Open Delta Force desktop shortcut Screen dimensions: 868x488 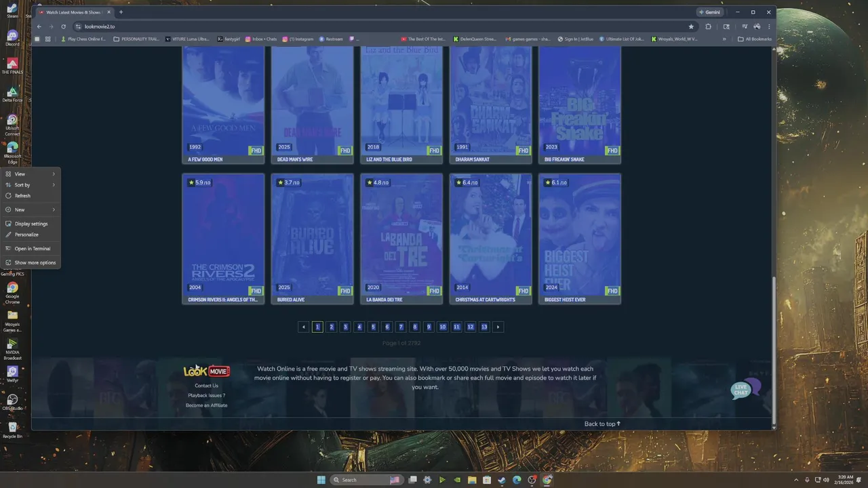point(12,94)
